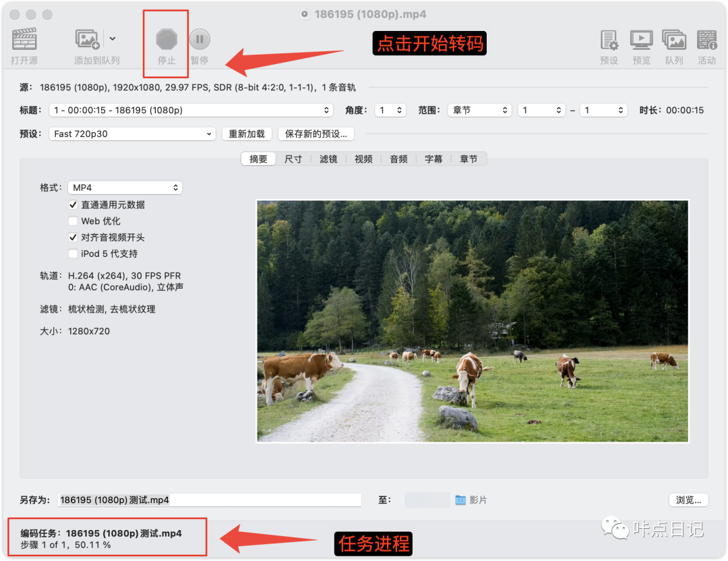This screenshot has height=561, width=728.
Task: Open the Activity (活动) log icon
Action: [x=706, y=40]
